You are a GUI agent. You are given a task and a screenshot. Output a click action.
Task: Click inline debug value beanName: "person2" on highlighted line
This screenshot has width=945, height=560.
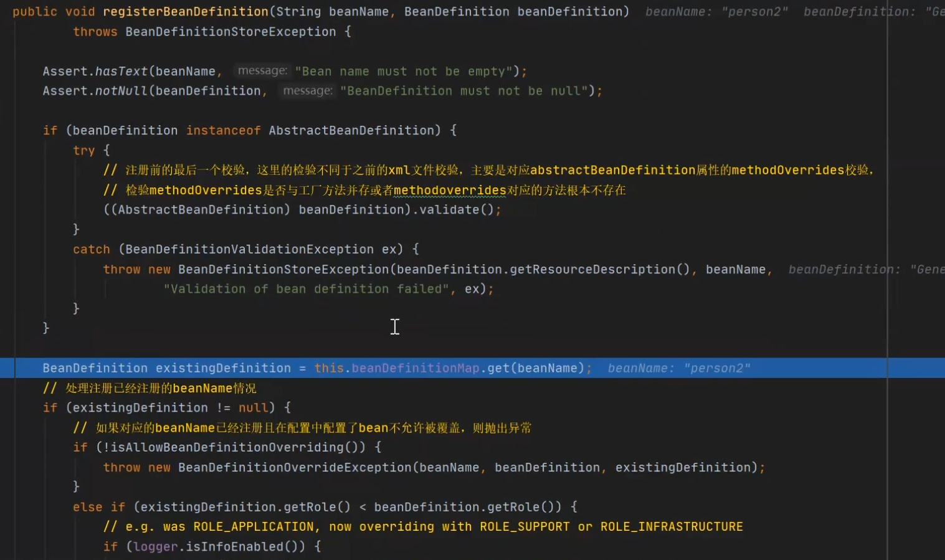(x=679, y=368)
